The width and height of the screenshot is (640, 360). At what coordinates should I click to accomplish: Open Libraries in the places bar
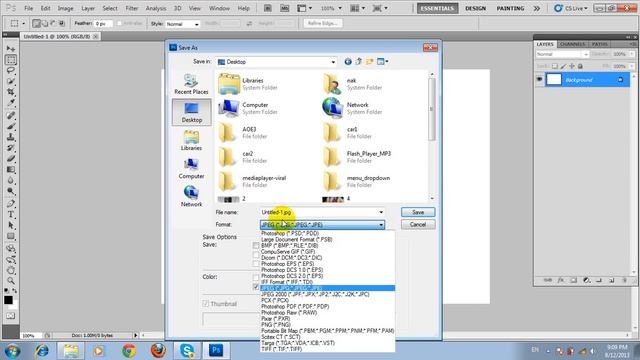click(x=191, y=140)
